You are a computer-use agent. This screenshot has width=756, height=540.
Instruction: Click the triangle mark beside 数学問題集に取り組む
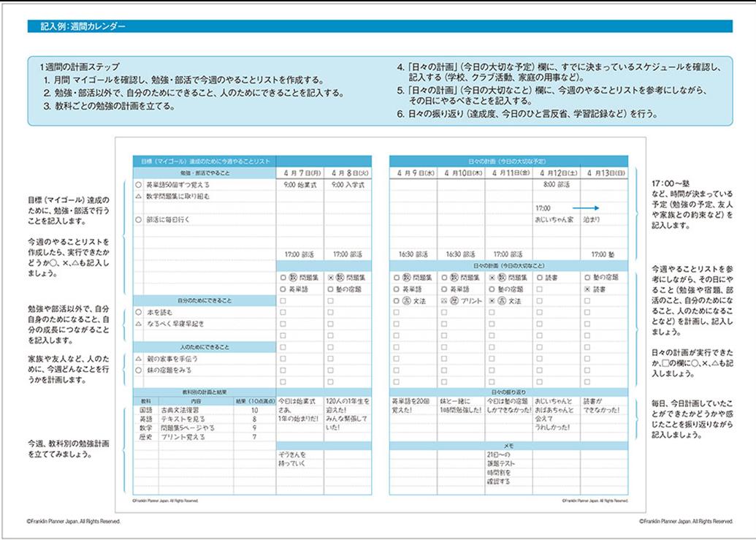[x=139, y=196]
